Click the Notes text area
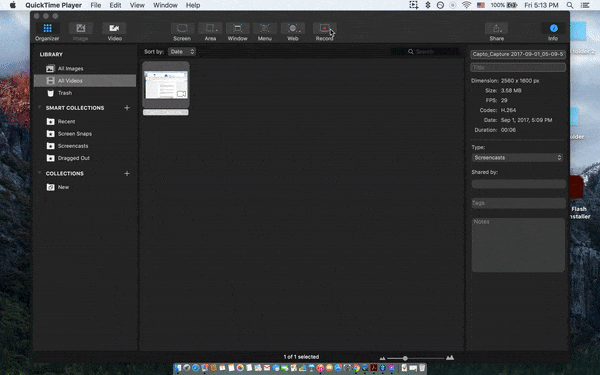This screenshot has height=375, width=600. point(518,245)
